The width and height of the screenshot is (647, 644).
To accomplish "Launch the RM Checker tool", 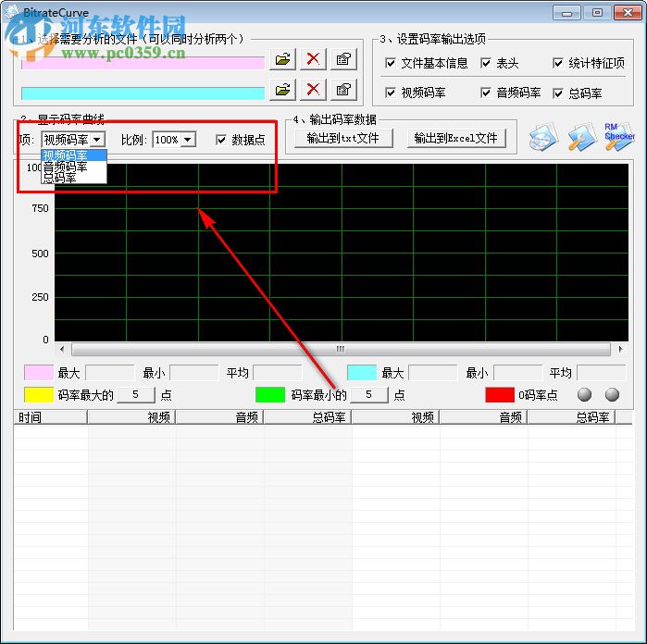I will [x=619, y=137].
